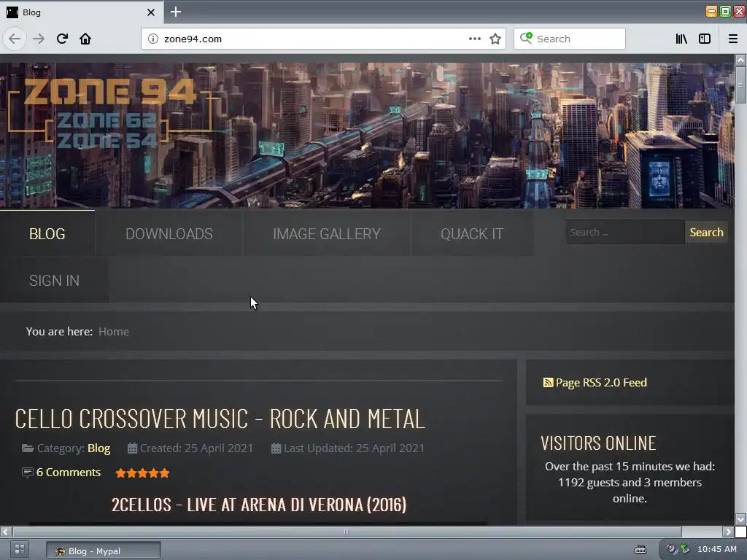Open the Page RSS 2.0 Feed link
The width and height of the screenshot is (747, 560).
[601, 382]
